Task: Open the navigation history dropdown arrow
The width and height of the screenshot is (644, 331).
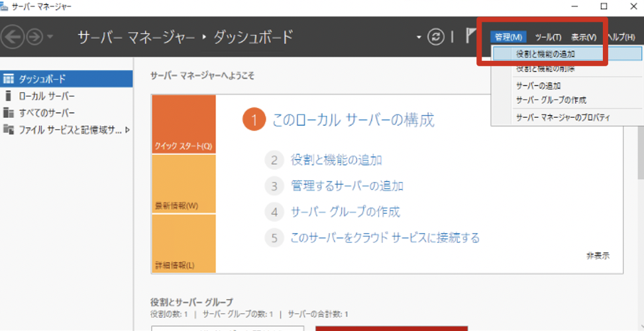Action: (50, 37)
